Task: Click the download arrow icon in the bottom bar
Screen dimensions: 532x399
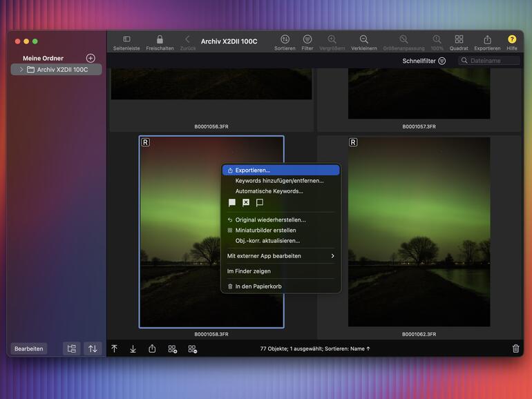Action: (x=133, y=349)
